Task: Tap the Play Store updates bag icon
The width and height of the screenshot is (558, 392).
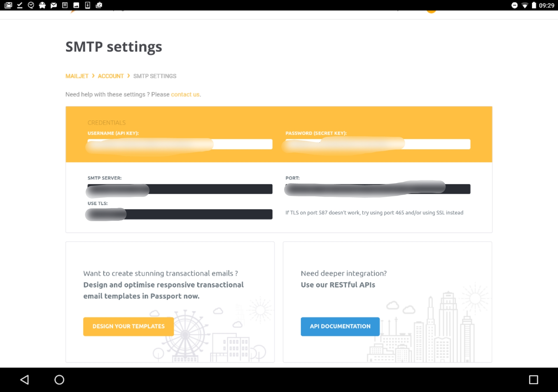Action: pos(99,5)
